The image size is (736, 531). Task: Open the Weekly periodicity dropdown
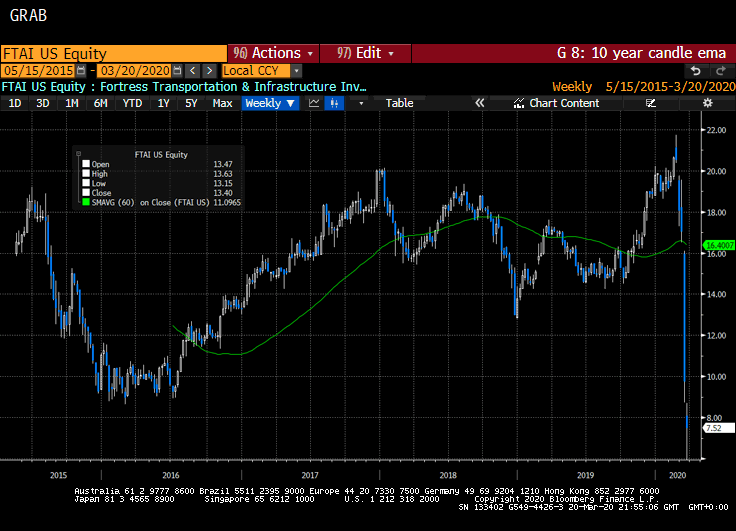(270, 103)
